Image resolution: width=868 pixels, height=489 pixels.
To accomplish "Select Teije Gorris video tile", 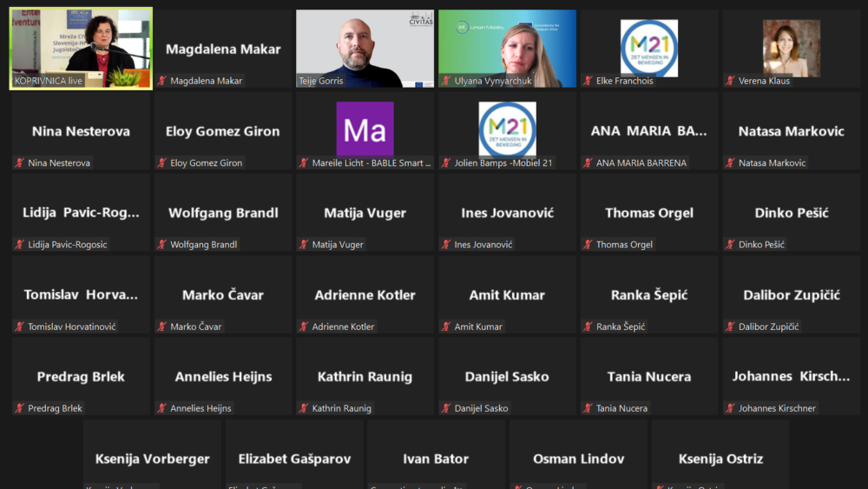I will click(365, 49).
